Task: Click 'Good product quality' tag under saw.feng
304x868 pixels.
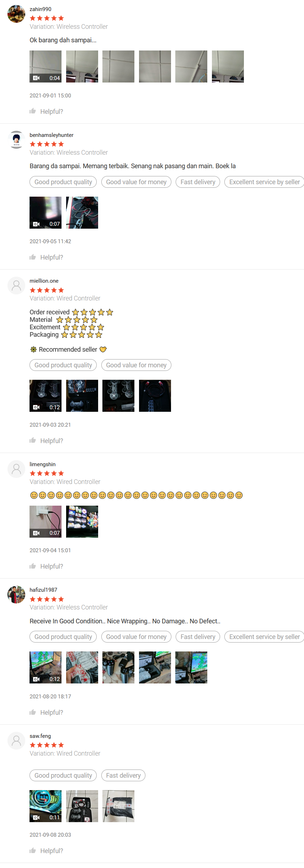Action: [x=63, y=776]
